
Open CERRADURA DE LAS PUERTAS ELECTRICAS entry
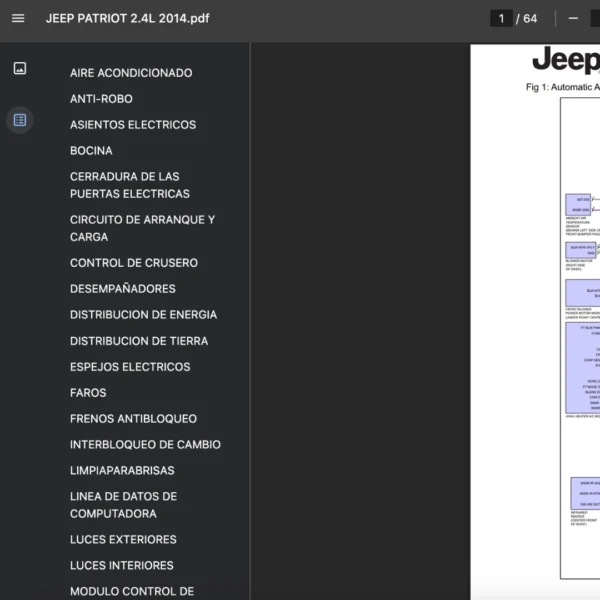[x=130, y=185]
